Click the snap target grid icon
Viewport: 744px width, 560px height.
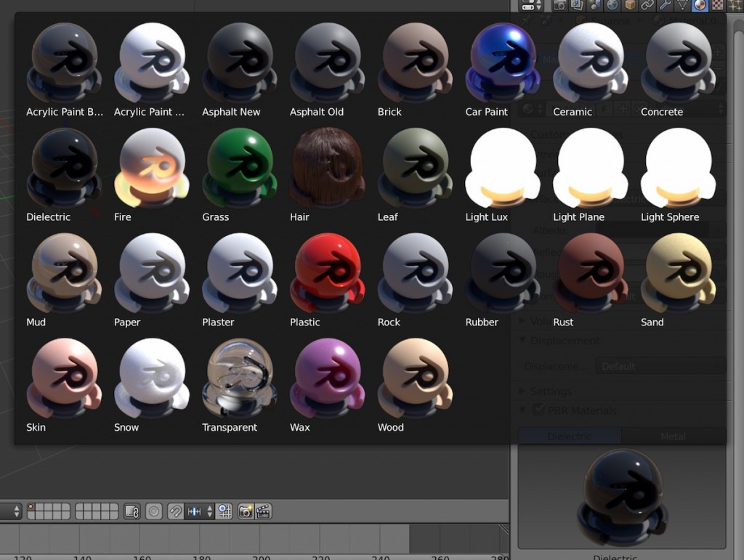pyautogui.click(x=225, y=511)
